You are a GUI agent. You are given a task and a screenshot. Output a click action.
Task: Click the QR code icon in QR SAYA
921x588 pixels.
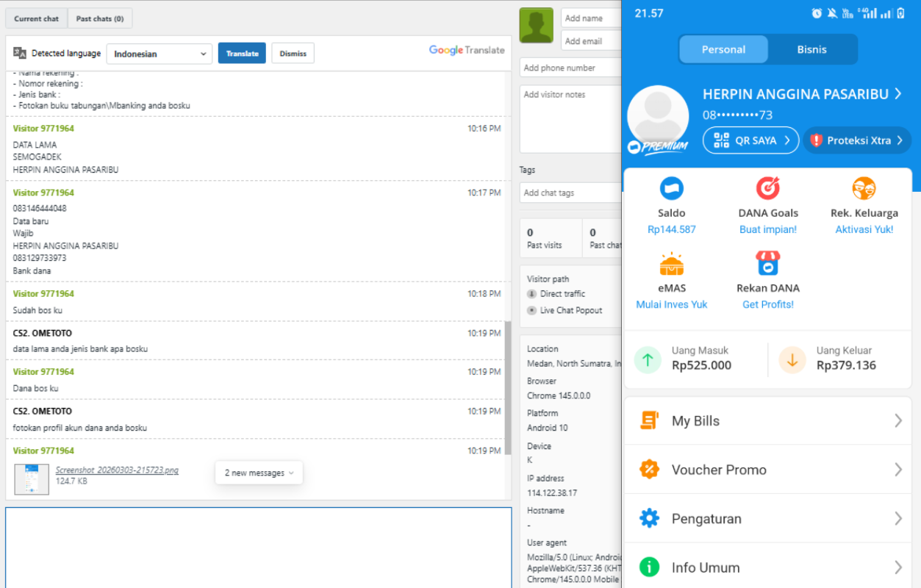pos(721,140)
